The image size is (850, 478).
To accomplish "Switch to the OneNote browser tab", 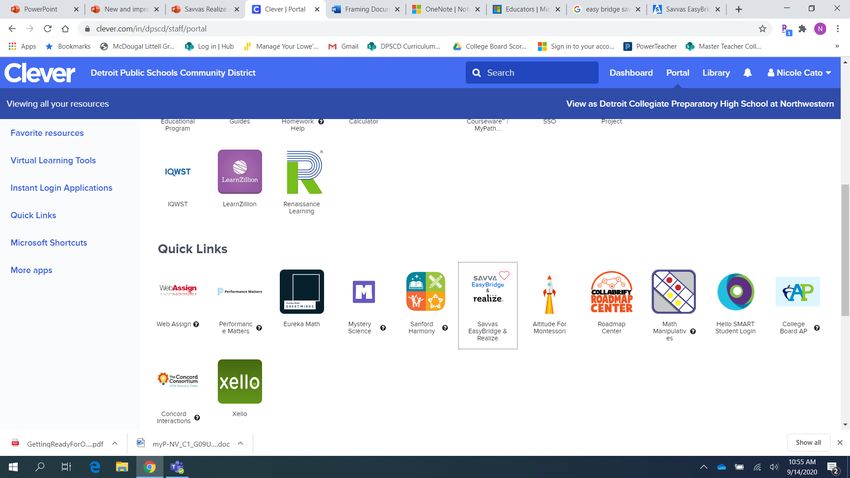I will (x=445, y=9).
